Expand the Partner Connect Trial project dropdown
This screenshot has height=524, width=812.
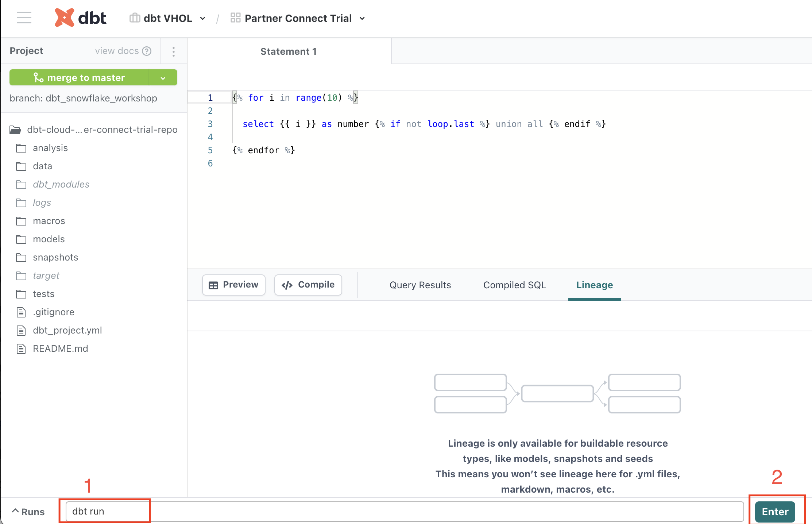coord(362,19)
